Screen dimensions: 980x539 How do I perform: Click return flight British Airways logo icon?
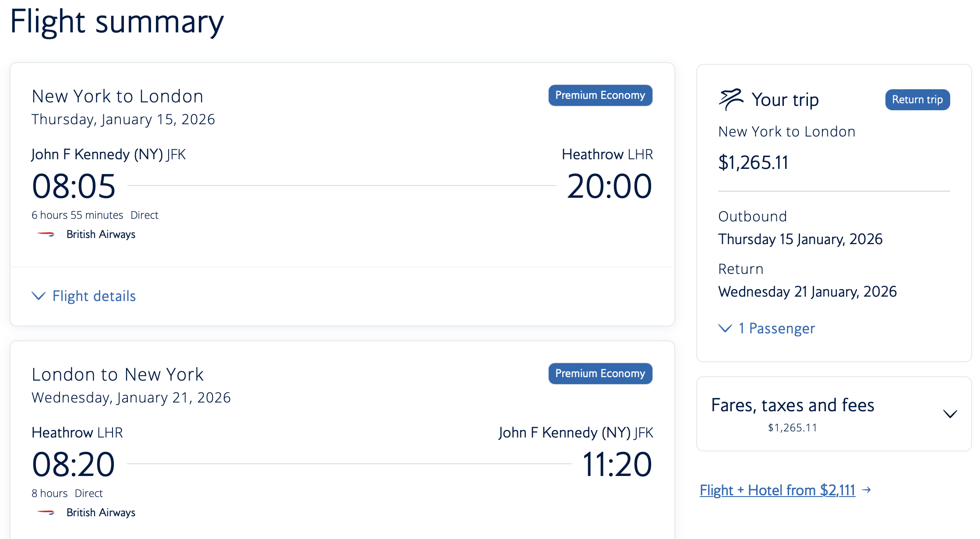point(46,512)
